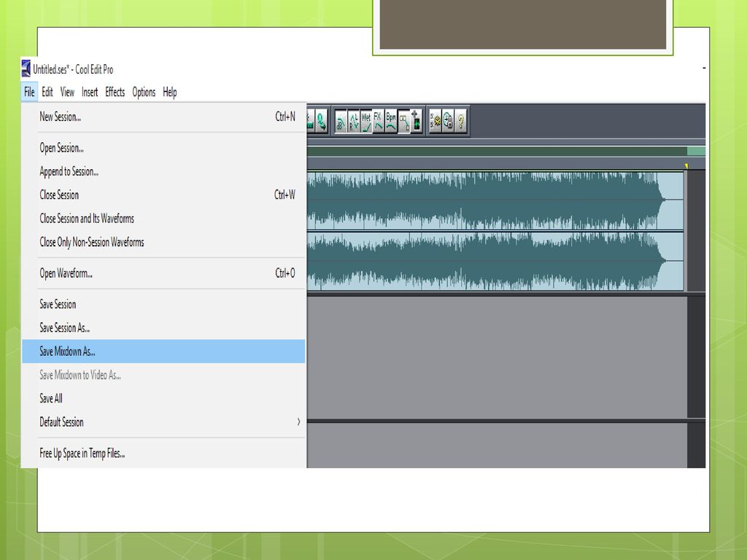Screen dimensions: 747x560
Task: Click the green horizontal scroll range bar
Action: pyautogui.click(x=497, y=151)
